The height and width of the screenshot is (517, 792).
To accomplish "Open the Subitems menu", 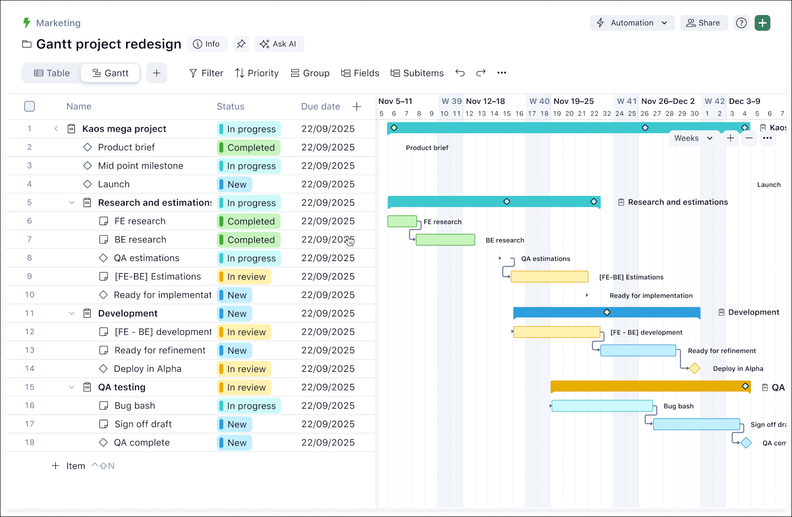I will pos(417,73).
